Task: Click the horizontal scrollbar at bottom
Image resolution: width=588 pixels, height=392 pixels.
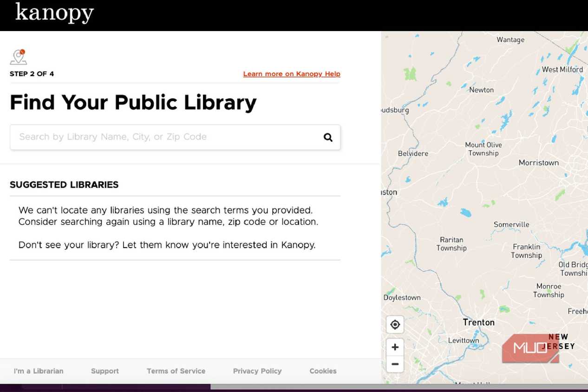Action: 399,386
